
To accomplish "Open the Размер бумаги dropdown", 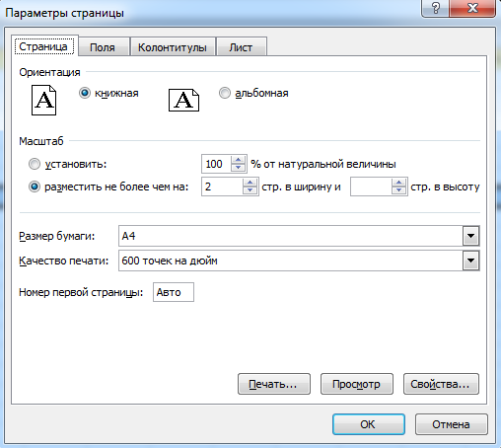I will (470, 236).
